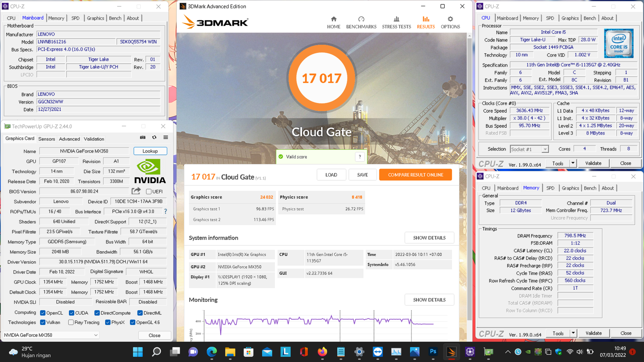The width and height of the screenshot is (644, 362).
Task: Open clock showing 10:49 07/03/2022
Action: pyautogui.click(x=613, y=352)
